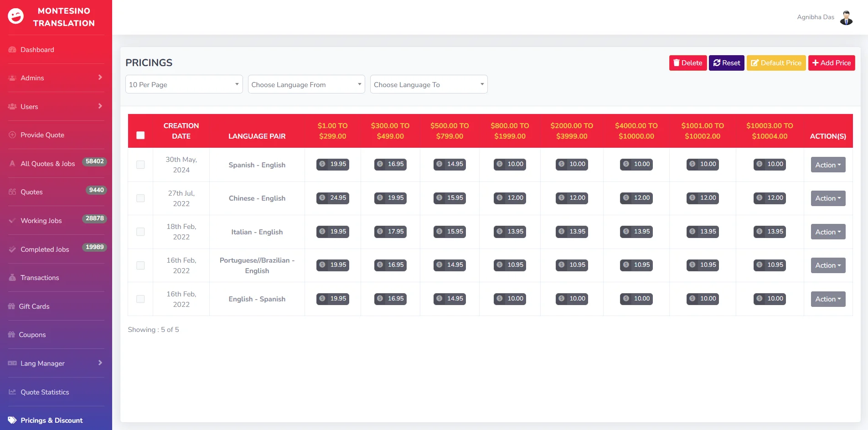Image resolution: width=868 pixels, height=430 pixels.
Task: Open the Choose Language From dropdown
Action: tap(306, 84)
